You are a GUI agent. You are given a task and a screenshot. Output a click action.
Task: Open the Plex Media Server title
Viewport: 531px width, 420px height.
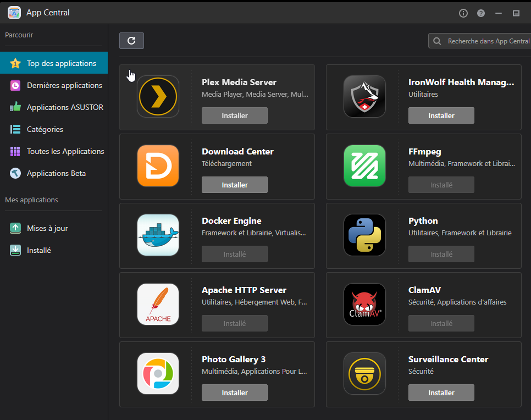point(239,82)
